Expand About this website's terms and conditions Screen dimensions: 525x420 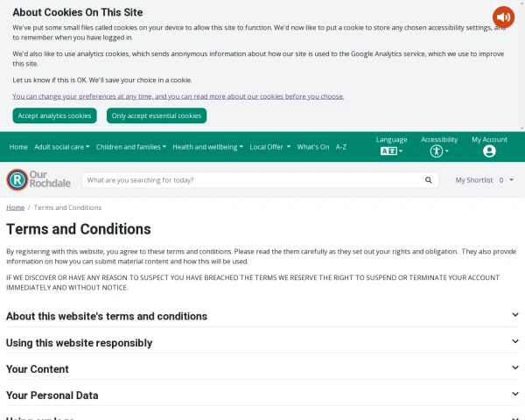(x=262, y=316)
